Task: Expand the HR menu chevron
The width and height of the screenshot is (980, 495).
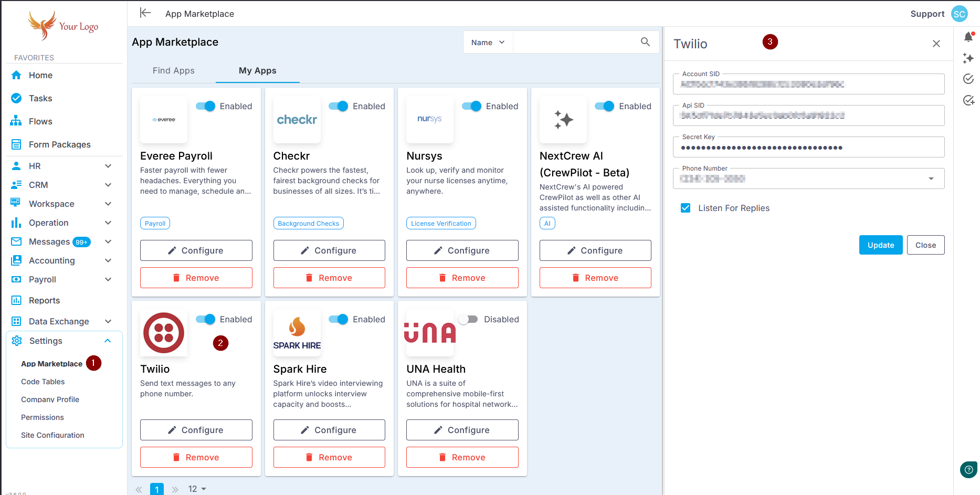Action: pyautogui.click(x=108, y=166)
